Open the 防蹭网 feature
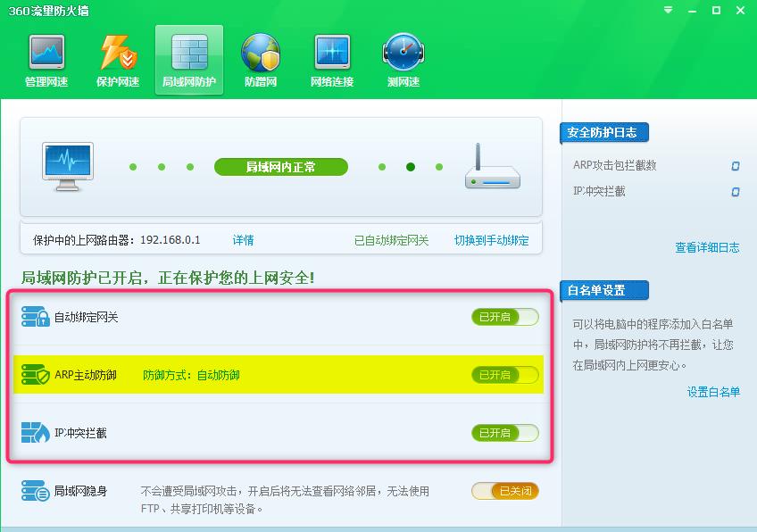 [260, 59]
